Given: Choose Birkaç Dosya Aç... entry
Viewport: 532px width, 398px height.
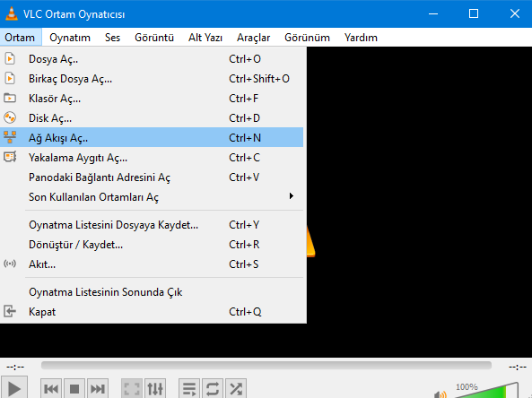Looking at the screenshot, I should point(152,79).
